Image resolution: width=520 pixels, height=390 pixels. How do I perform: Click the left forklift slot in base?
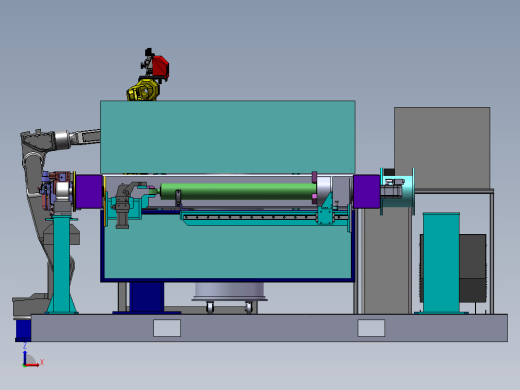click(167, 328)
